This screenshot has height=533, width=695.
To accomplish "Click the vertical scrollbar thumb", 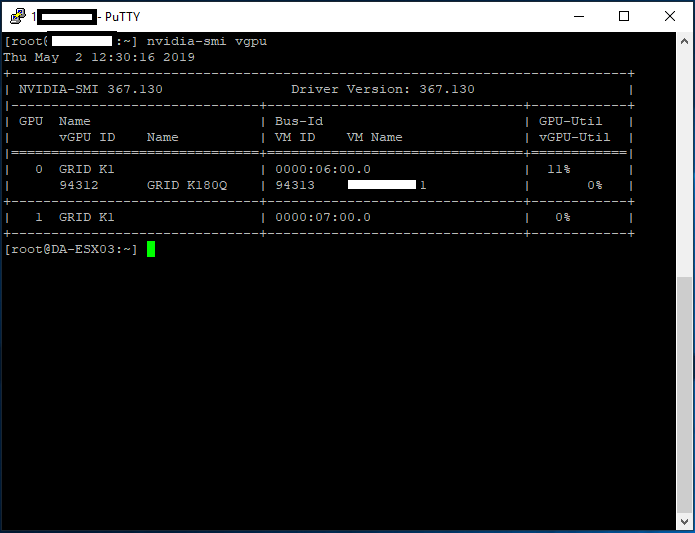I will point(684,394).
